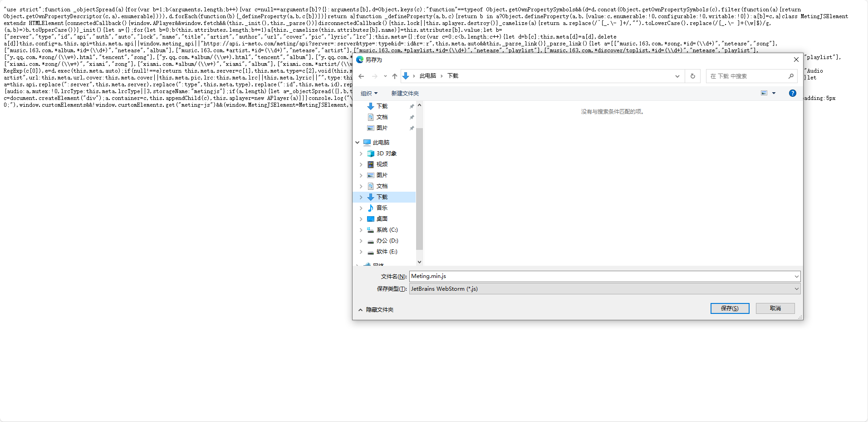The height and width of the screenshot is (422, 868).
Task: Click the pin icon beside quick access 文档
Action: coord(412,117)
